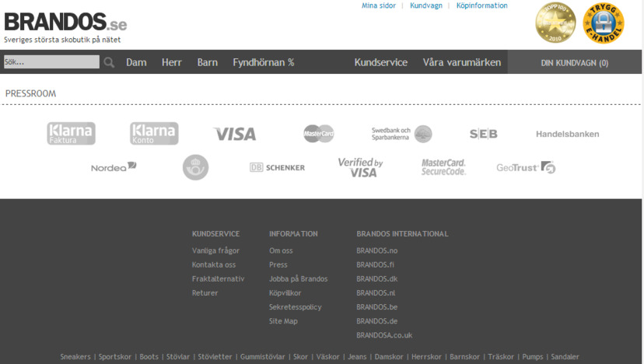Visit BRANDOS.dk
Image resolution: width=644 pixels, height=364 pixels.
[x=377, y=279]
